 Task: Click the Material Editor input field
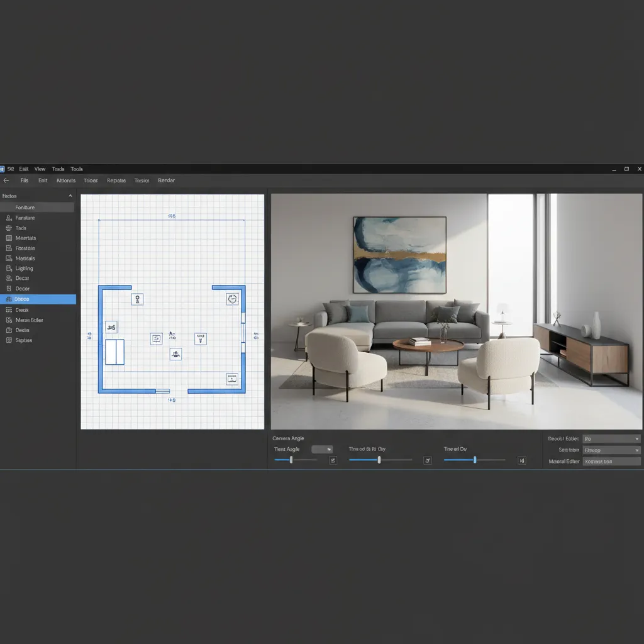[x=611, y=461]
